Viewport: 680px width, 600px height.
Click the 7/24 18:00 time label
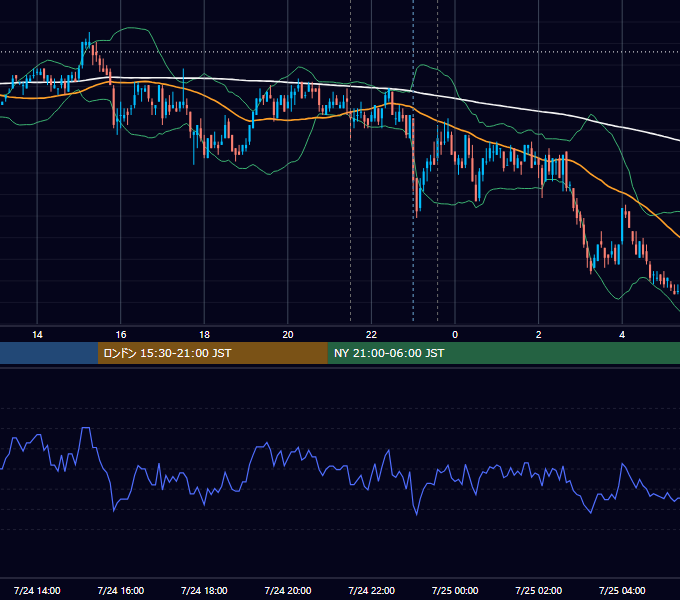tap(204, 590)
